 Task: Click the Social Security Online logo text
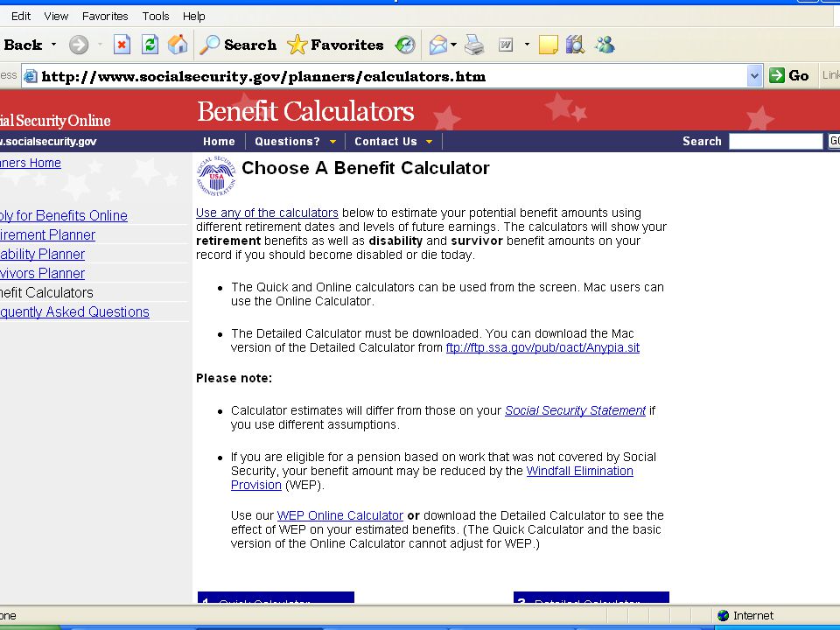pyautogui.click(x=55, y=121)
